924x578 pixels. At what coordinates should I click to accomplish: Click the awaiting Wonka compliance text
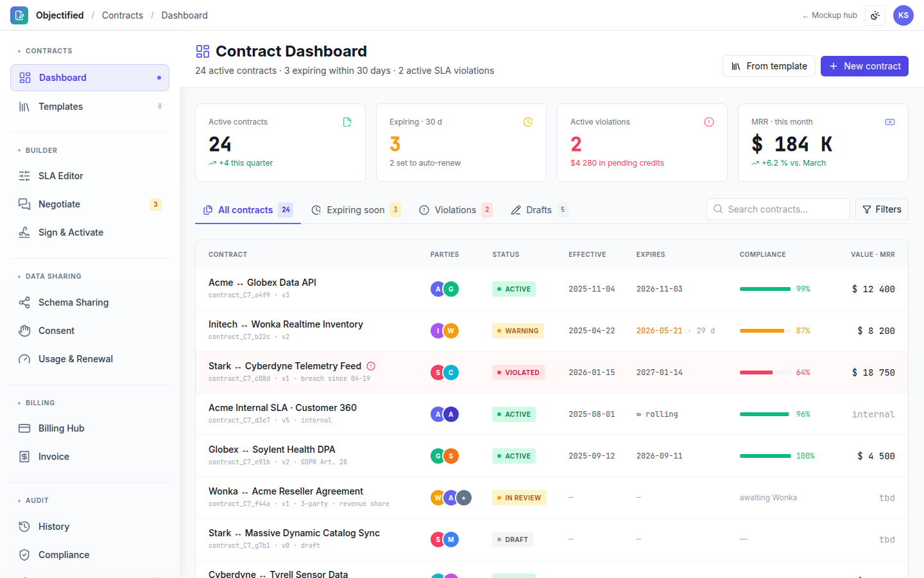pyautogui.click(x=768, y=498)
